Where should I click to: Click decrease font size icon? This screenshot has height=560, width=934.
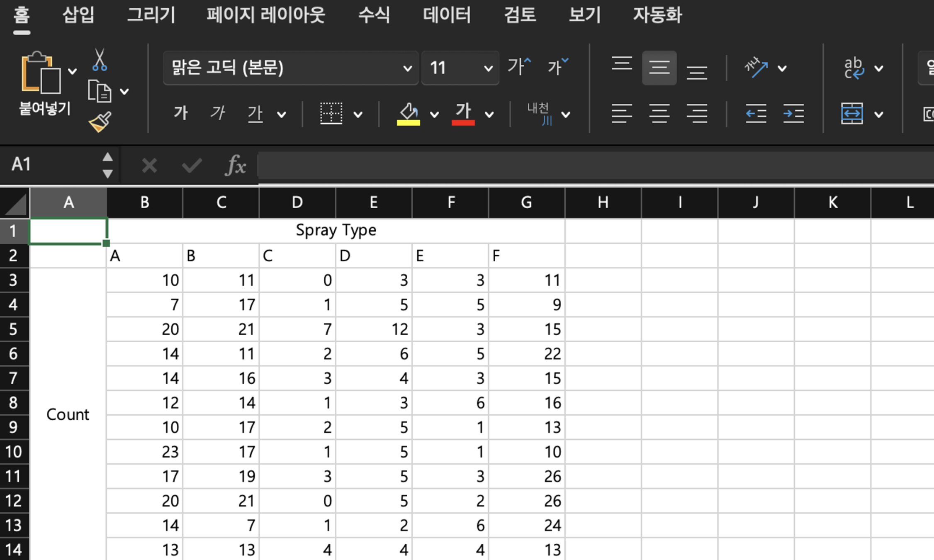(x=558, y=66)
